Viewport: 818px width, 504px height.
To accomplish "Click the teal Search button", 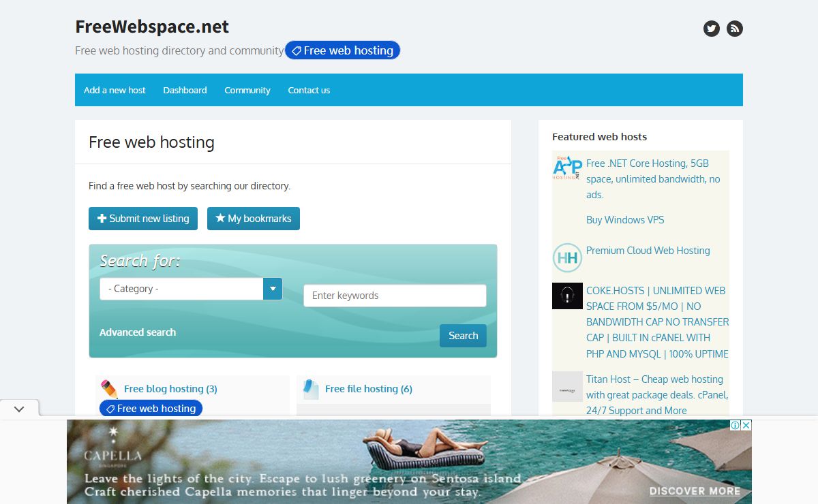I will coord(463,336).
